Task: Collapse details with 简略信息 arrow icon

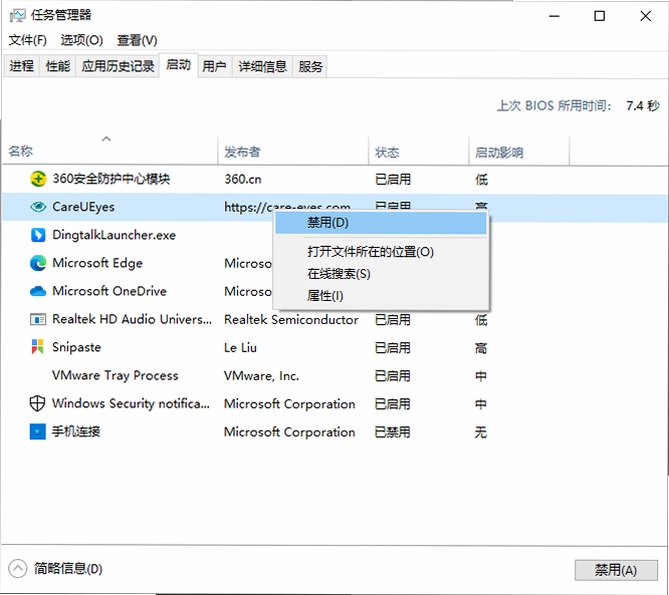Action: click(x=17, y=569)
